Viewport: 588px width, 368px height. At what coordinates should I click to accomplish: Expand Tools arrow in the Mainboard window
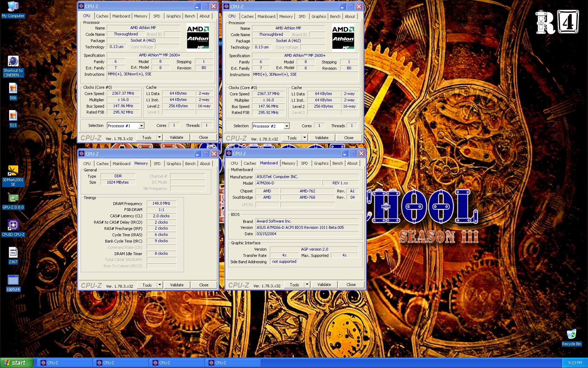click(307, 285)
